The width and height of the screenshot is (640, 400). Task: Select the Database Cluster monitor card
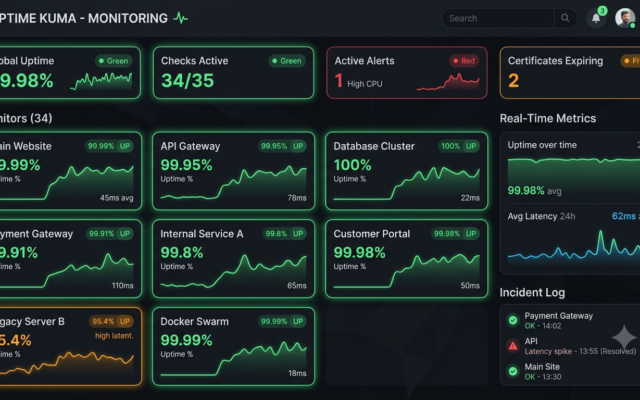(407, 171)
